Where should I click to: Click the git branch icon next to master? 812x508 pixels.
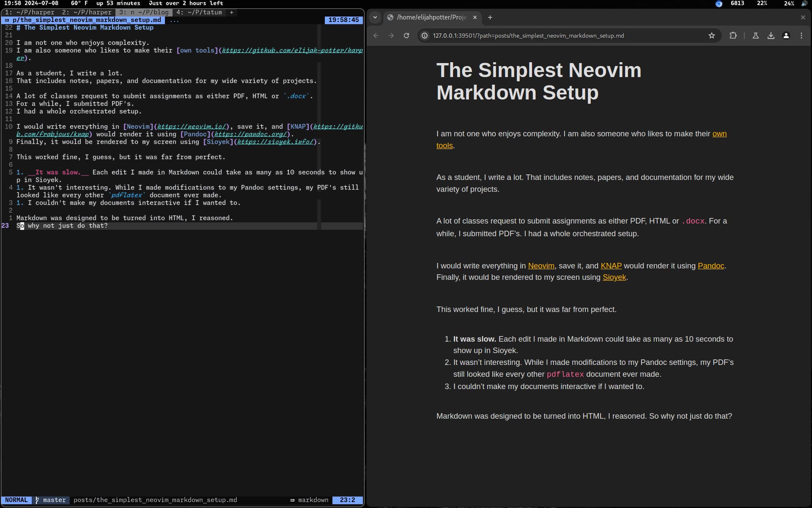tap(37, 500)
